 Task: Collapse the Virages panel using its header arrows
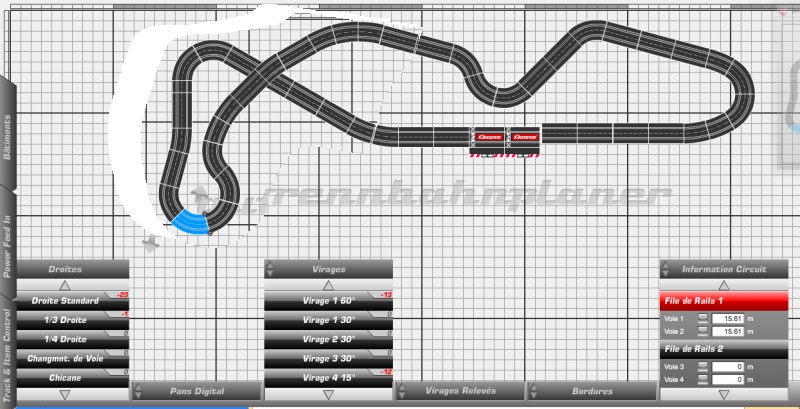pyautogui.click(x=328, y=284)
